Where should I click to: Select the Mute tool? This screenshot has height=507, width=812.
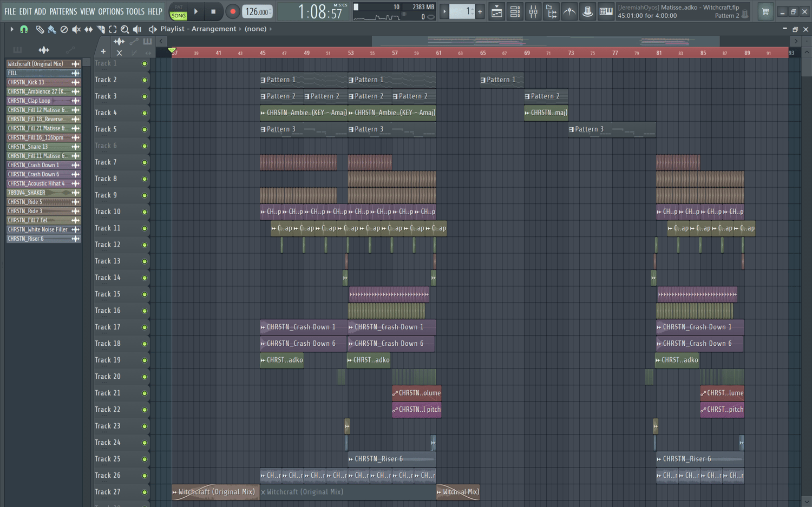click(x=76, y=29)
